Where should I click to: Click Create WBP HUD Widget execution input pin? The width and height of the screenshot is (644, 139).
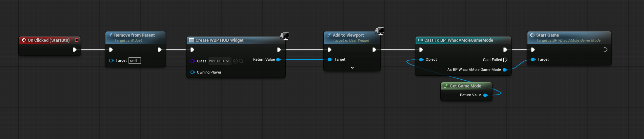(192, 50)
